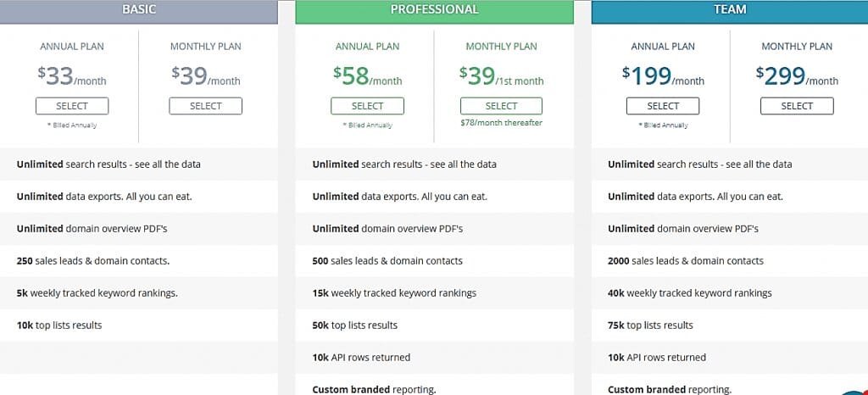Click the TEAM plan header
Viewport: 868px width, 395px height.
(x=730, y=10)
